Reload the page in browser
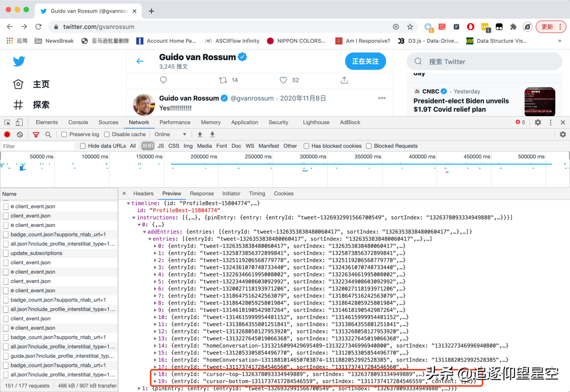 point(38,26)
